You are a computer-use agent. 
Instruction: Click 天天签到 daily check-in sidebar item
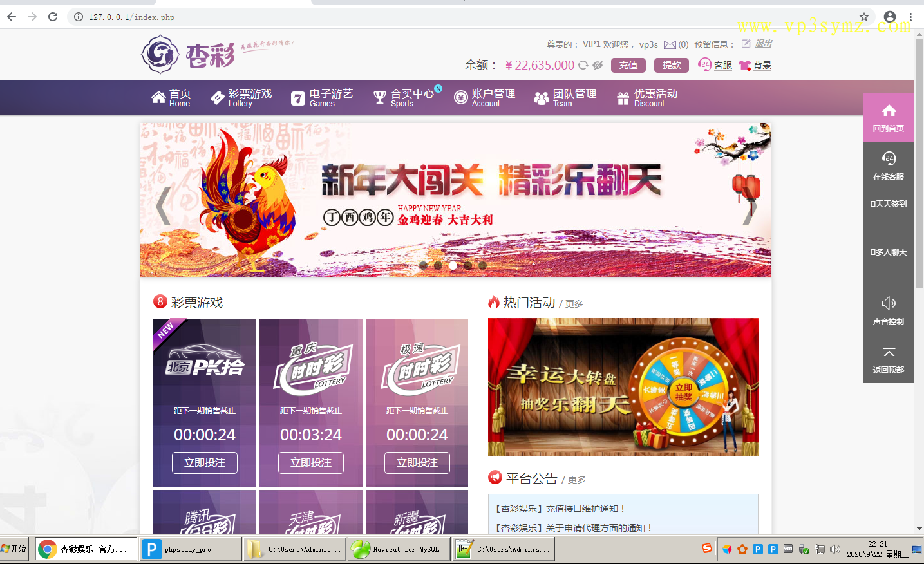(x=889, y=203)
